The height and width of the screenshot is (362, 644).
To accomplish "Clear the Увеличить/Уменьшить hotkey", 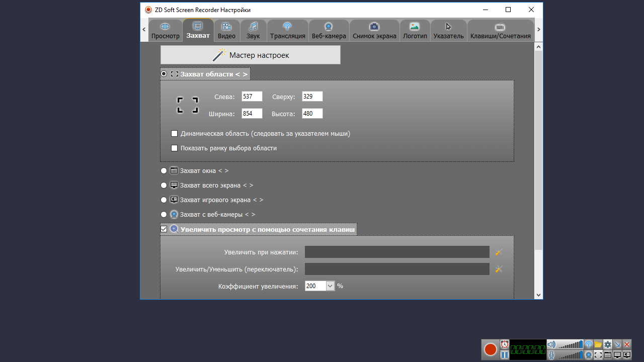I will click(x=499, y=269).
